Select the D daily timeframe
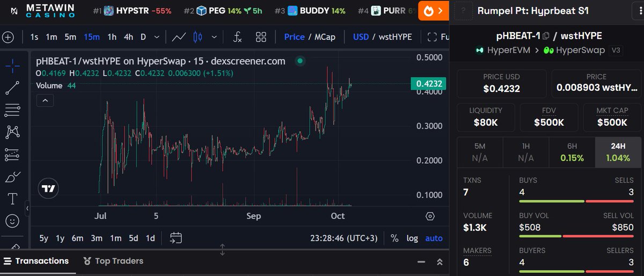The height and width of the screenshot is (276, 644). [143, 37]
